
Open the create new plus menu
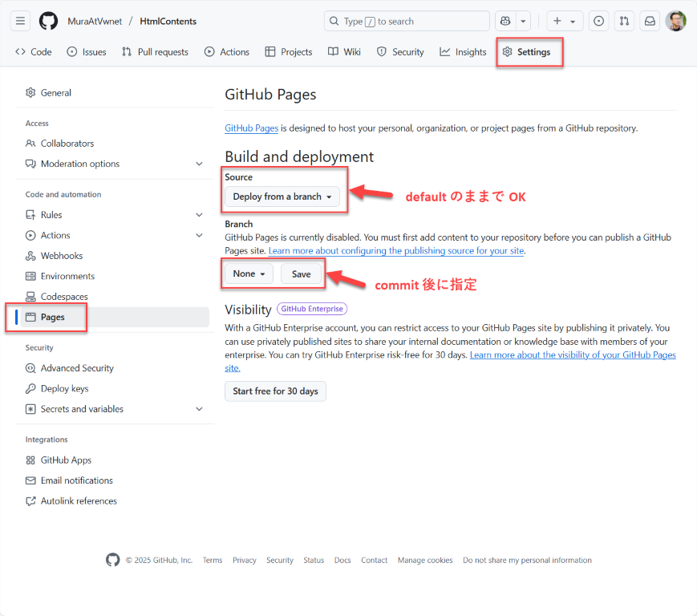click(565, 21)
